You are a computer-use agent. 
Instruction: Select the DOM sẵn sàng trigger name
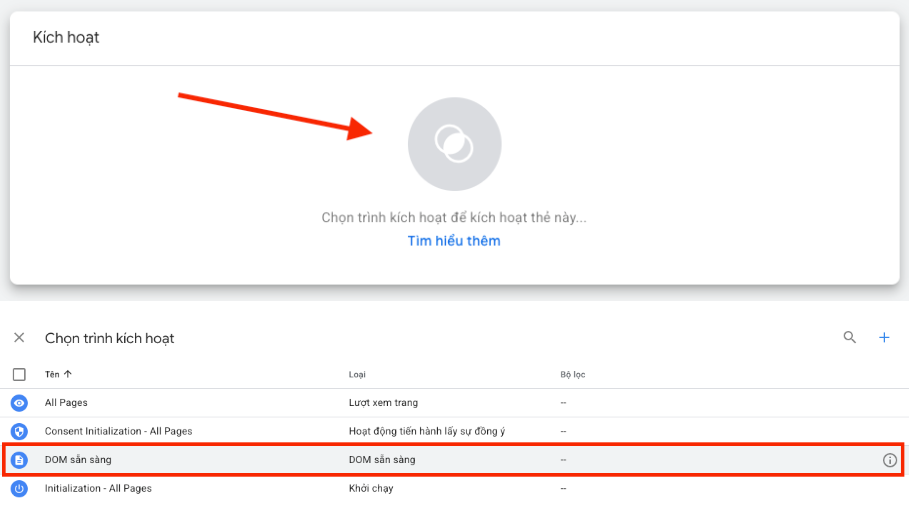[78, 460]
